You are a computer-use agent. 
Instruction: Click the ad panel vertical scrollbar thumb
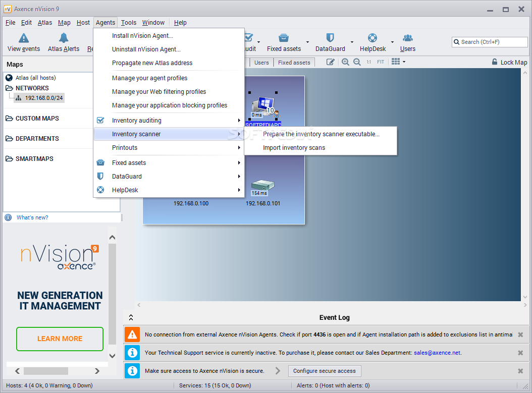112,294
